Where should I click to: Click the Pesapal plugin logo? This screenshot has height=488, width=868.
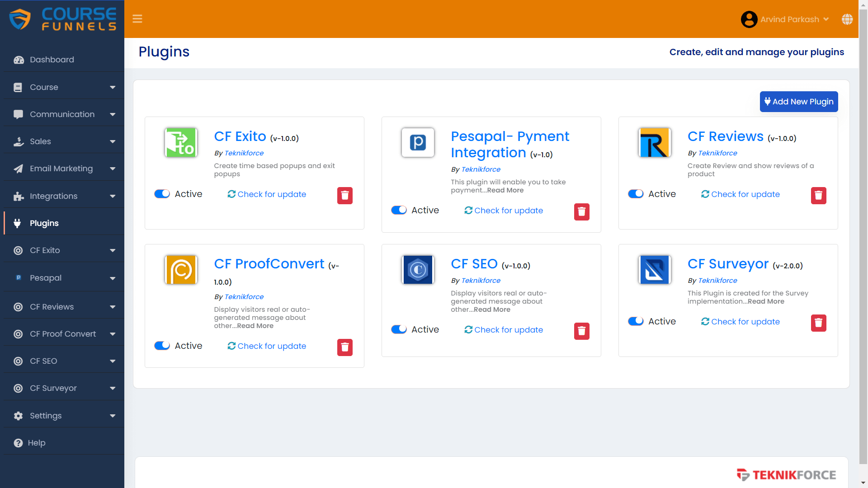(418, 142)
